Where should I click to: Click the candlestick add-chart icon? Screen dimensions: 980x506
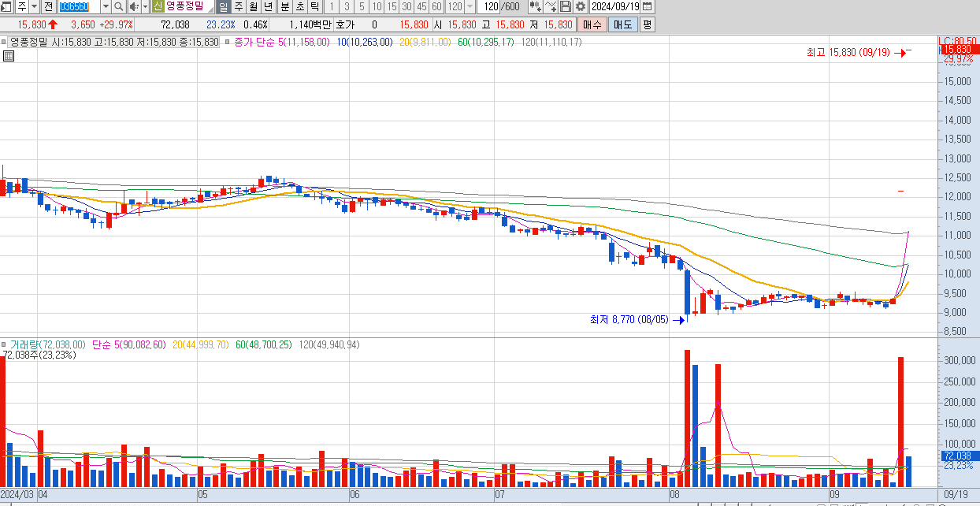[x=535, y=6]
